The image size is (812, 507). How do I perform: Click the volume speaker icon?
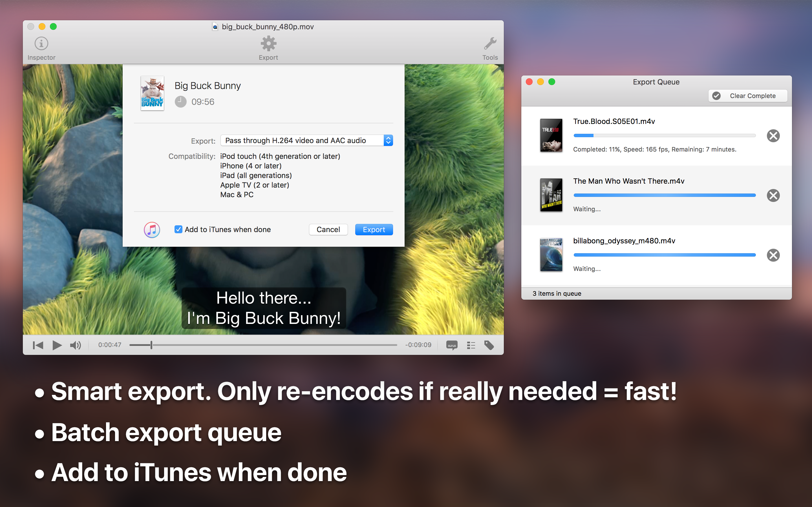coord(75,345)
